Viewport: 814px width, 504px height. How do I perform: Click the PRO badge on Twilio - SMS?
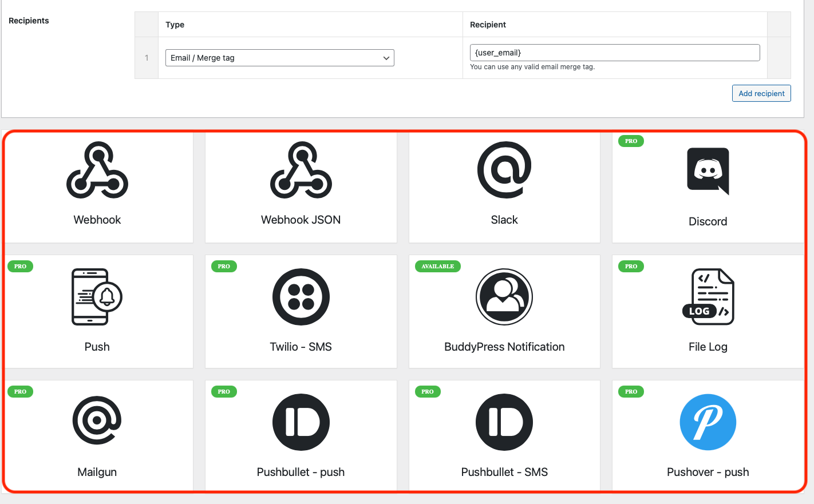tap(223, 266)
